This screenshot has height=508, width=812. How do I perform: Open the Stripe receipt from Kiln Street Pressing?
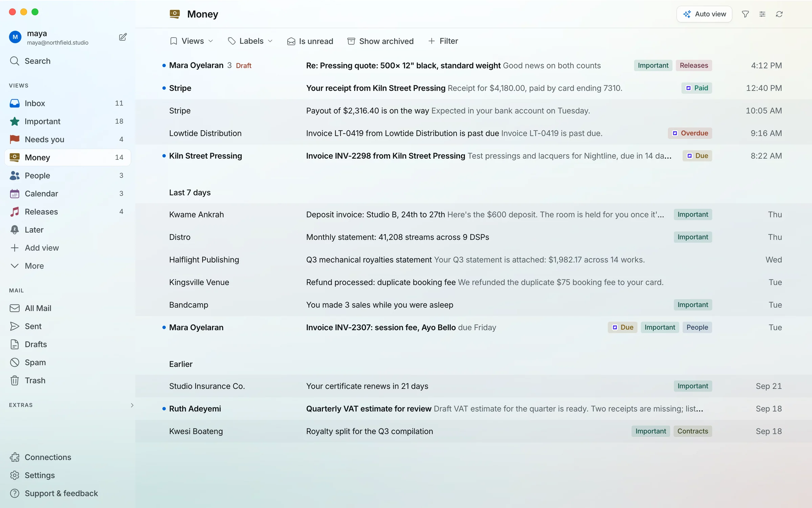coord(474,88)
